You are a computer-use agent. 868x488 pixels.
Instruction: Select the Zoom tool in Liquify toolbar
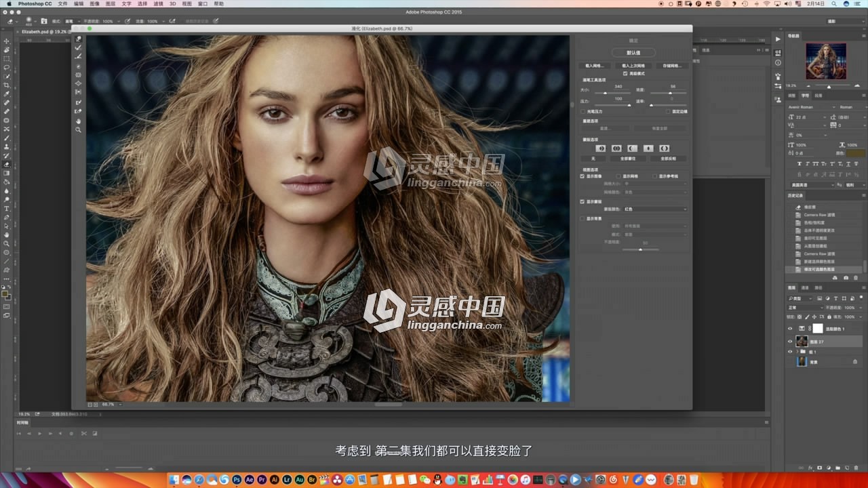(79, 129)
